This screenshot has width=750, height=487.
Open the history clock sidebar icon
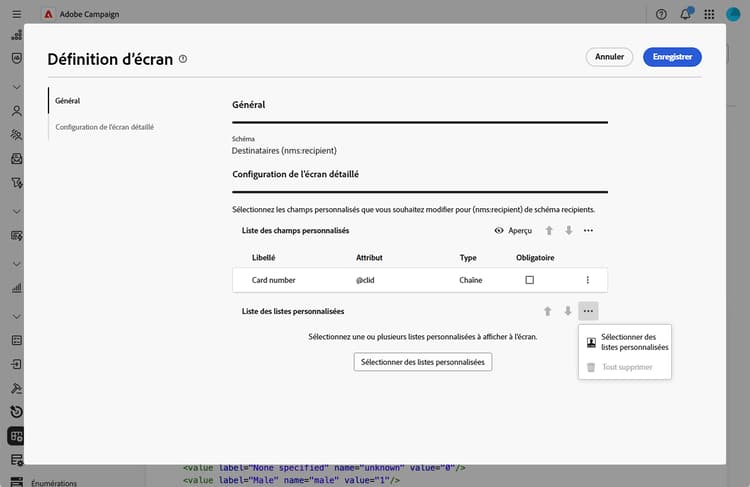pyautogui.click(x=17, y=411)
